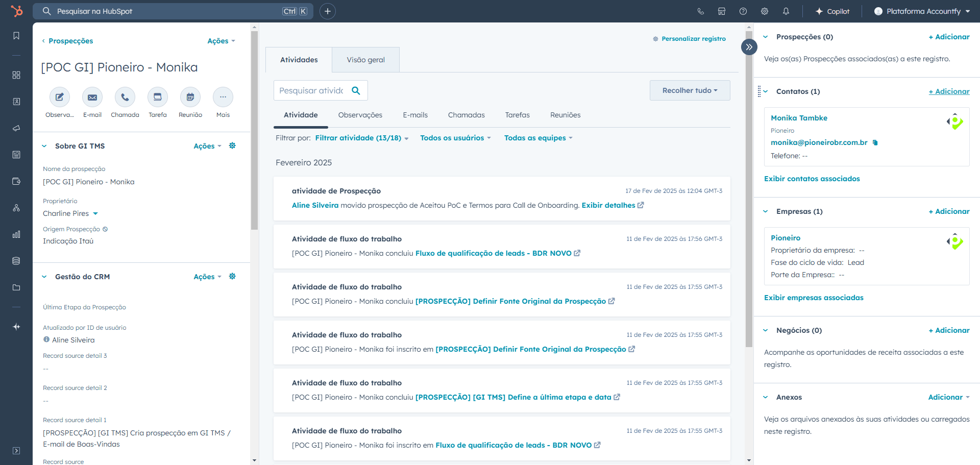Viewport: 980px width, 465px height.
Task: Open Filtrar atividade (13/18) filter
Action: pyautogui.click(x=362, y=138)
